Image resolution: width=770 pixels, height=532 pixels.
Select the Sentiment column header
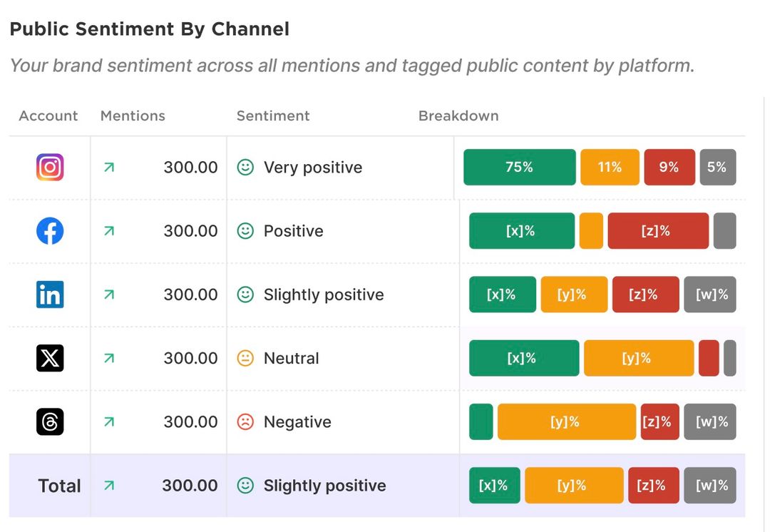pos(273,116)
